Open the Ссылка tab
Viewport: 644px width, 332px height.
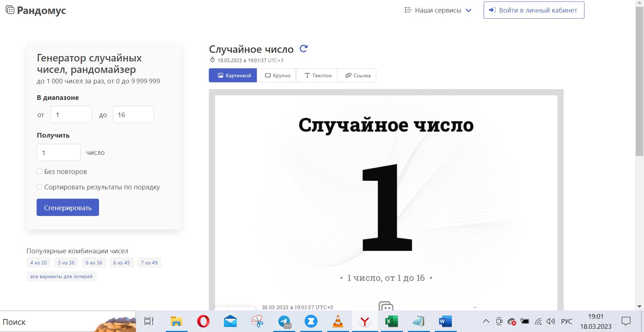point(357,75)
